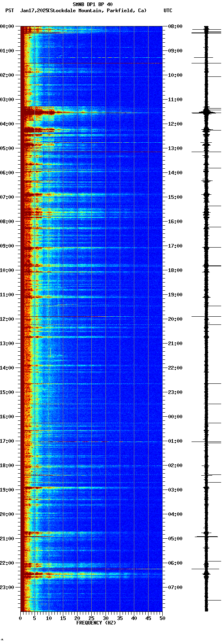The height and width of the screenshot is (644, 224).
Task: Click the PST "23:00" time label
Action: click(x=7, y=587)
